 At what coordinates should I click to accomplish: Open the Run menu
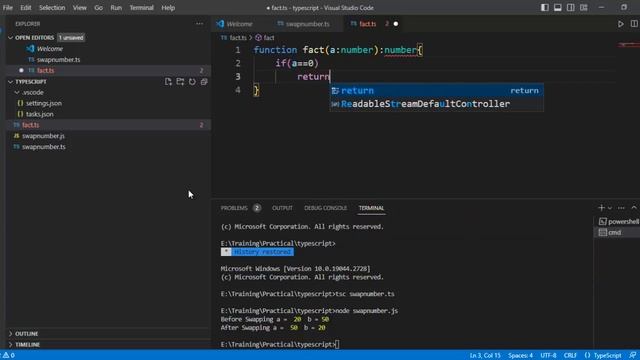[116, 8]
